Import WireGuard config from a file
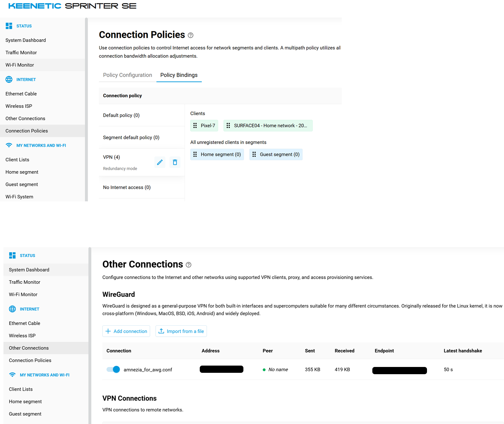The height and width of the screenshot is (424, 504). (181, 331)
